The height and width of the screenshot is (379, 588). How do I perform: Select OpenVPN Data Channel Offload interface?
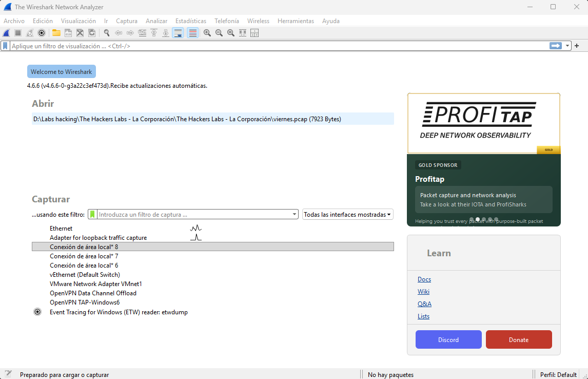click(x=212, y=293)
